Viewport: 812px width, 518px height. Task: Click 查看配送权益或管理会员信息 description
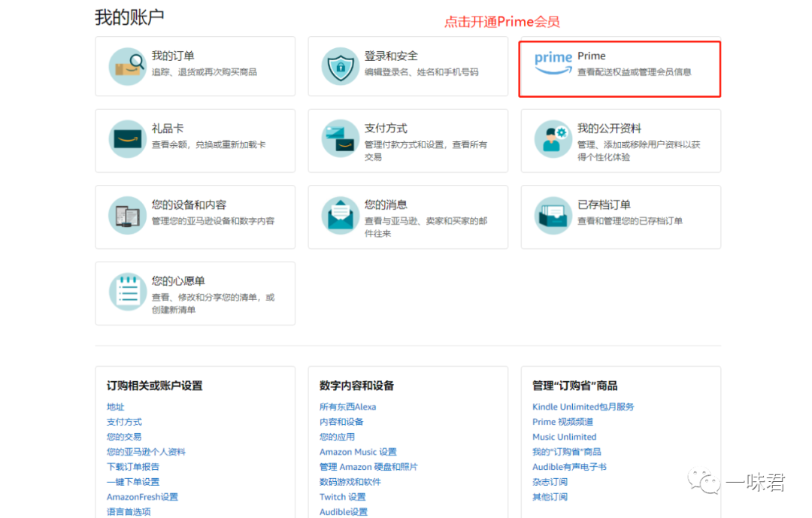(x=635, y=72)
